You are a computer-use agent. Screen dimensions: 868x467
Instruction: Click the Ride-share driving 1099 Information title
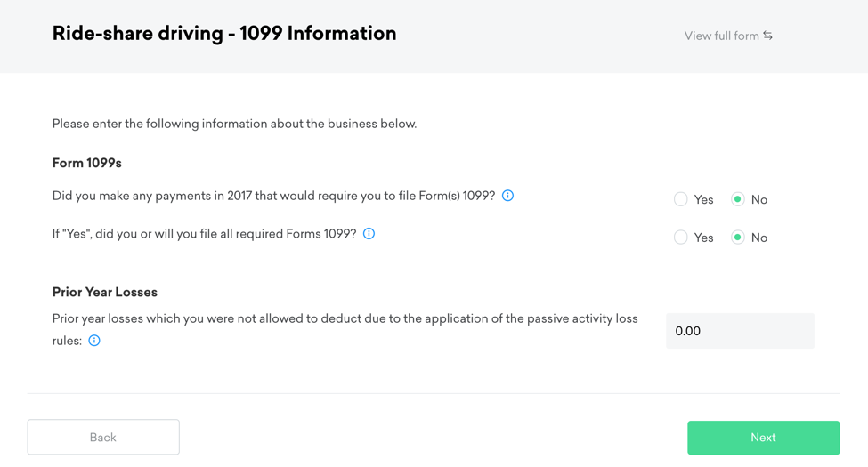coord(224,34)
